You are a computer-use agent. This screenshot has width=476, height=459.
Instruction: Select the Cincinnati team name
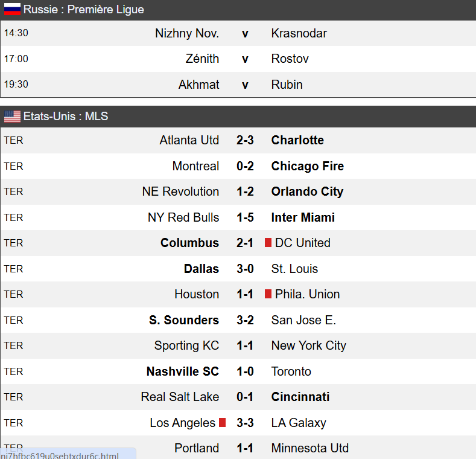(300, 397)
